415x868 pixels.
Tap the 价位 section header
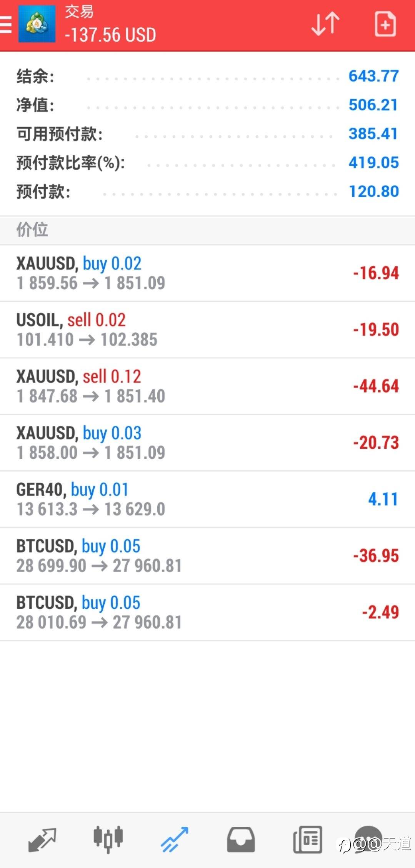click(32, 230)
